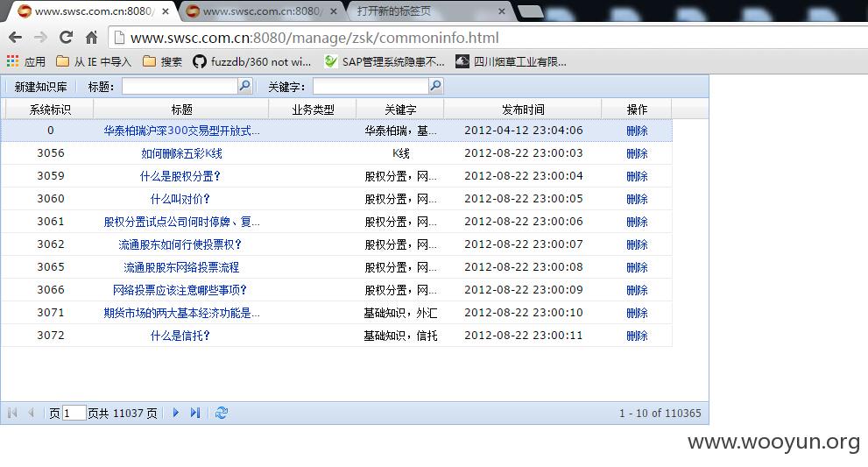This screenshot has width=868, height=467.
Task: Open the 应用 apps grid icon
Action: coord(13,61)
